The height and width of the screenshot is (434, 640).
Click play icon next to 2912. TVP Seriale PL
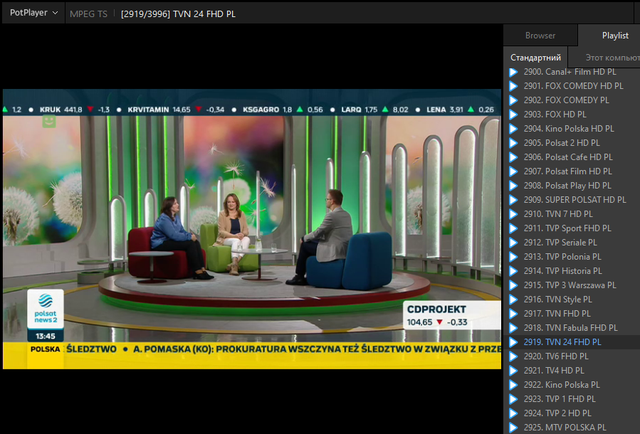[x=513, y=243]
